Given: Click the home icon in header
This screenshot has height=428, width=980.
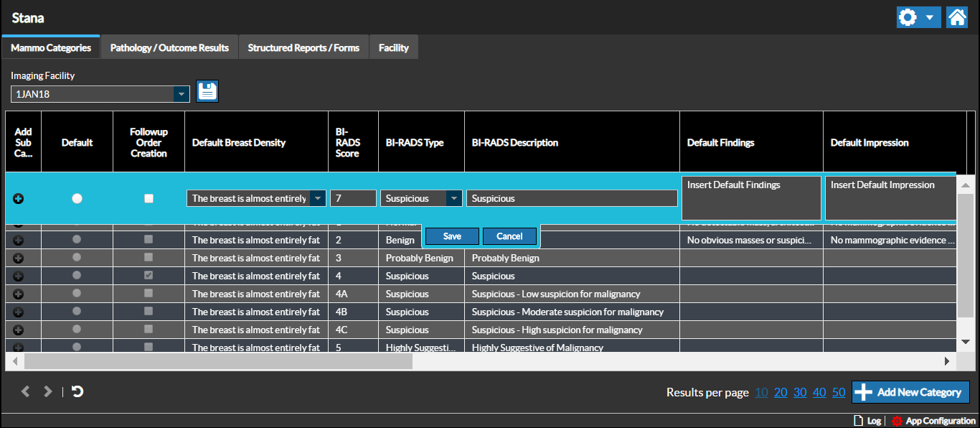Looking at the screenshot, I should pos(957,17).
